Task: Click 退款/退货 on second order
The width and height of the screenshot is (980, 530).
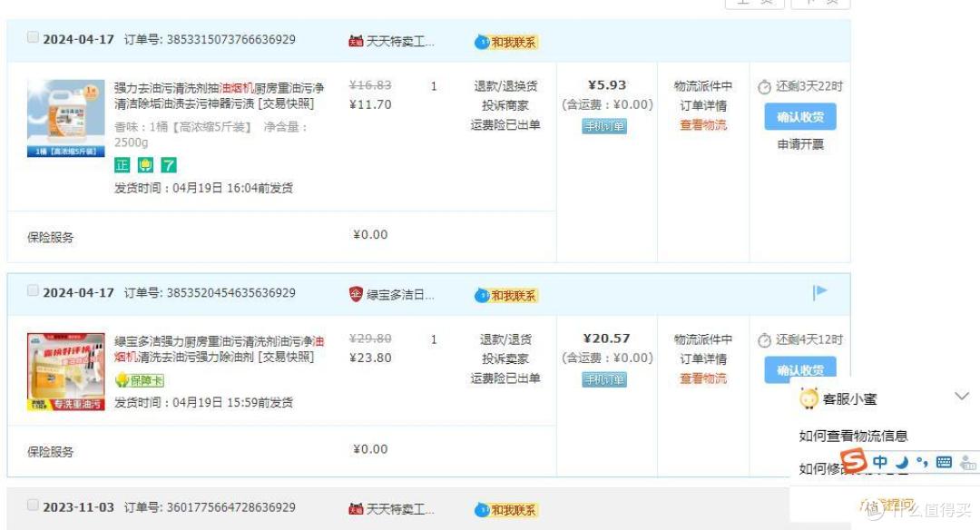Action: 505,339
